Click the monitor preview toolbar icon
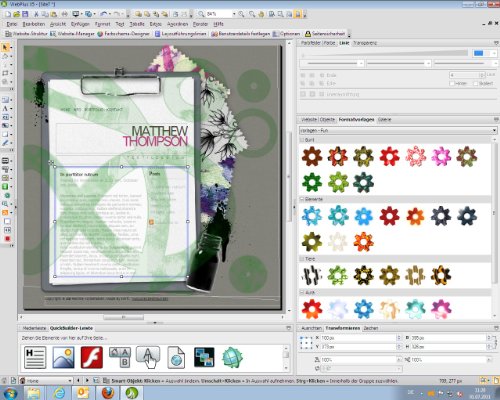The width and height of the screenshot is (500, 400). click(x=76, y=14)
